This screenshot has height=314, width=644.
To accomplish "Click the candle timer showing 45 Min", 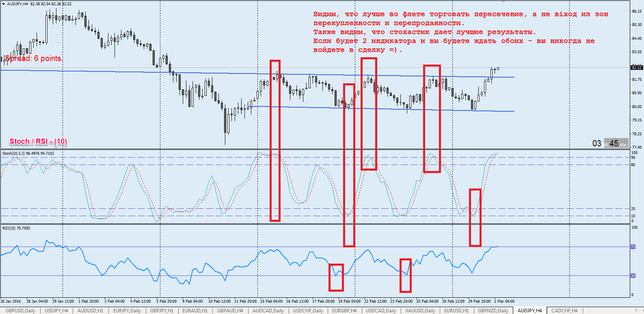I will point(616,143).
